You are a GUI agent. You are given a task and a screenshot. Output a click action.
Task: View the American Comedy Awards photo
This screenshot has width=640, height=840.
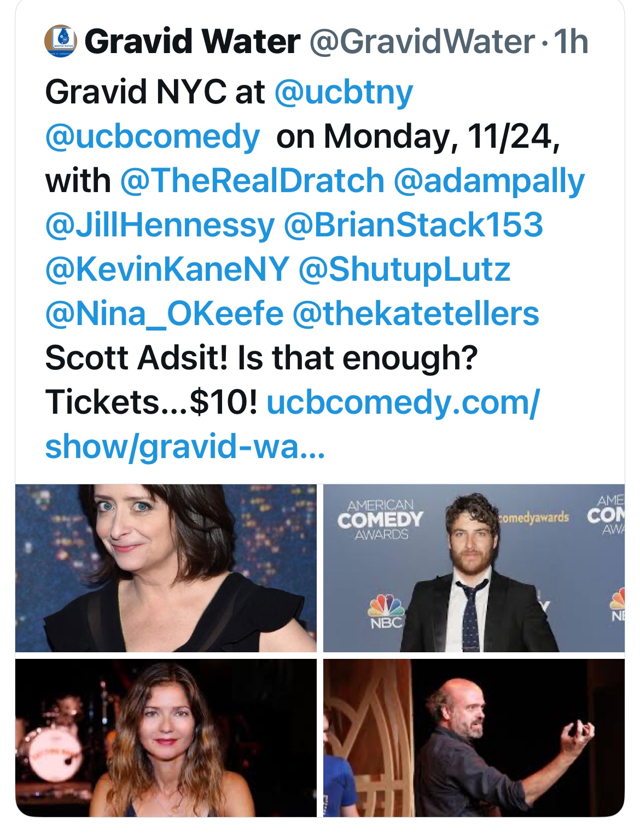[474, 567]
